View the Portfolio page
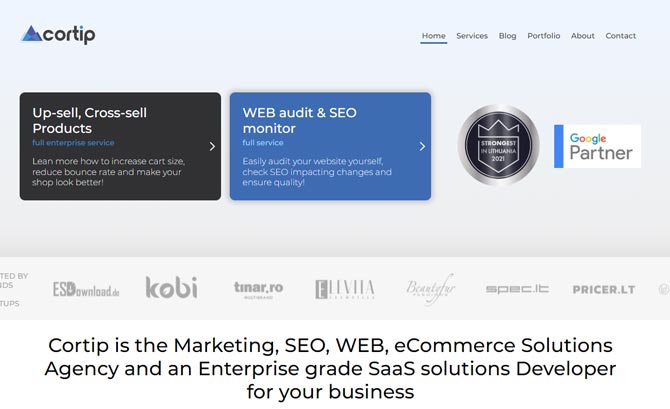Screen dimensions: 670x409 [x=544, y=36]
